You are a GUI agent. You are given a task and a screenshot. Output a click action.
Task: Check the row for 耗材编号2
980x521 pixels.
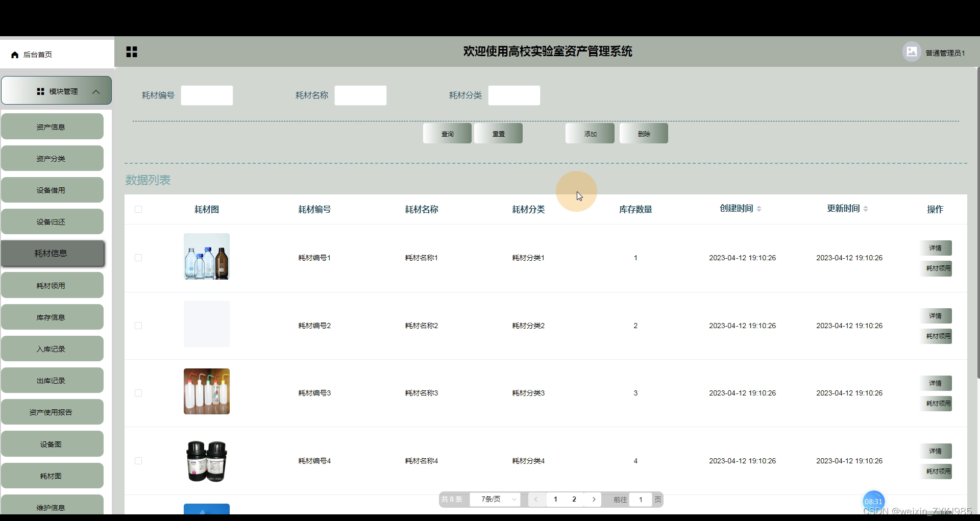pyautogui.click(x=138, y=326)
